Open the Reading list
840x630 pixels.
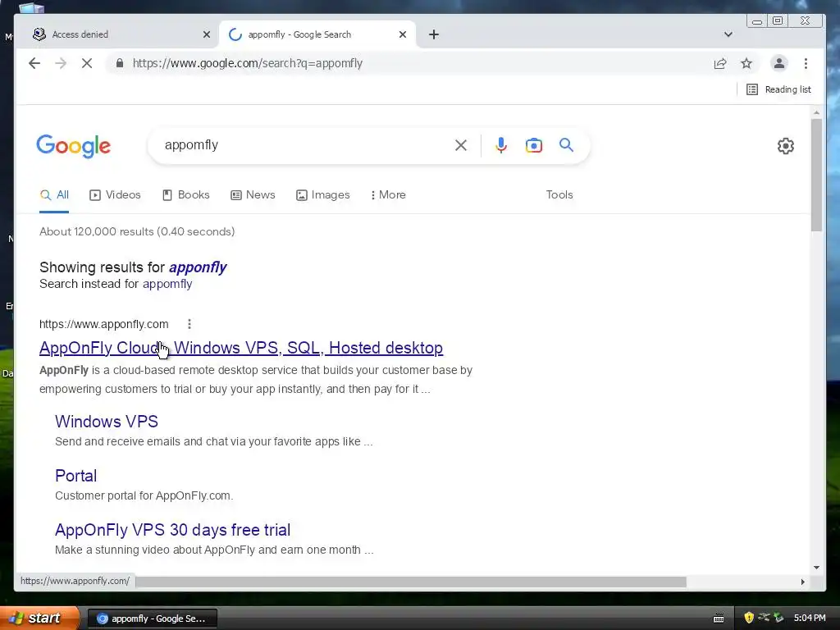point(778,89)
